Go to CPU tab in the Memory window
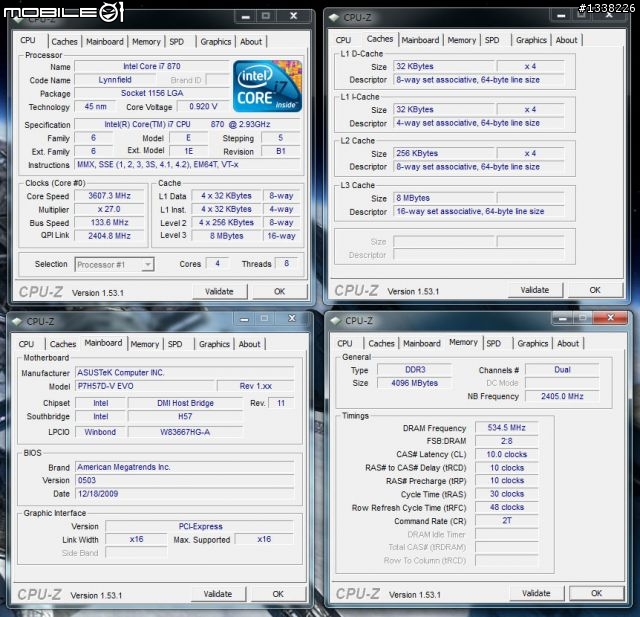640x617 pixels. pyautogui.click(x=344, y=343)
